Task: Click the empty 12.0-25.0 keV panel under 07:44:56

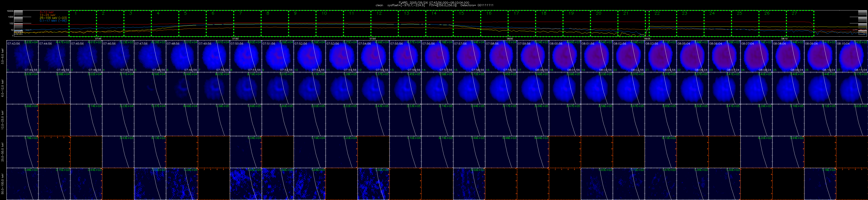Action: (54, 120)
